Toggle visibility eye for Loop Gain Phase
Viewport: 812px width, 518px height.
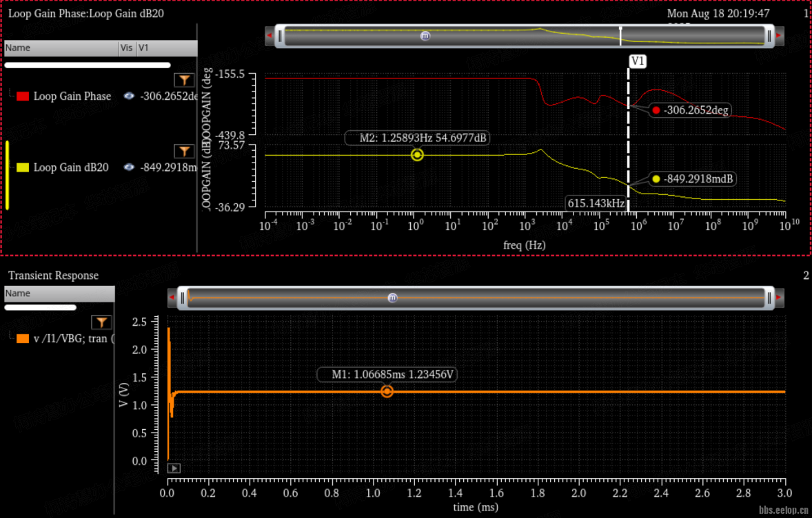[x=129, y=96]
